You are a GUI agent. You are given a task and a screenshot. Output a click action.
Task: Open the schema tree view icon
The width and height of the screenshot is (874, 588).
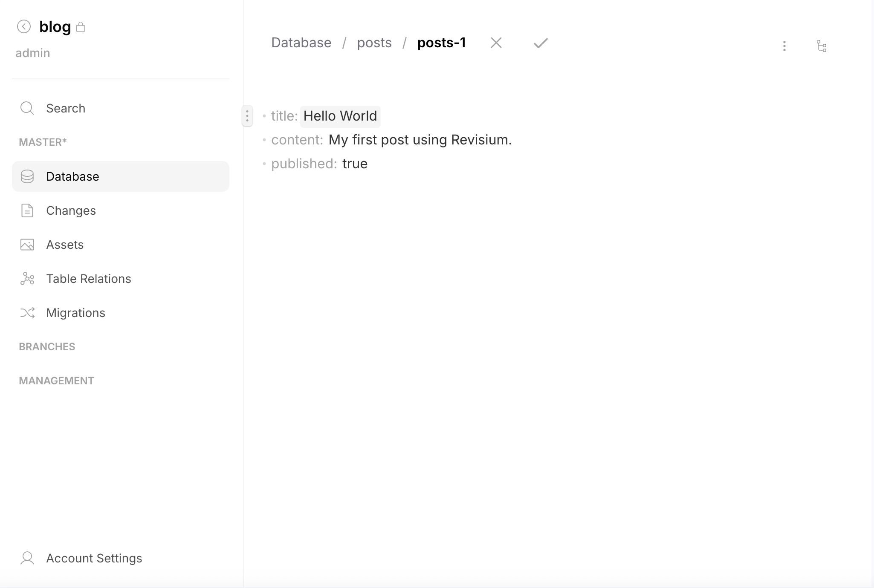(821, 46)
